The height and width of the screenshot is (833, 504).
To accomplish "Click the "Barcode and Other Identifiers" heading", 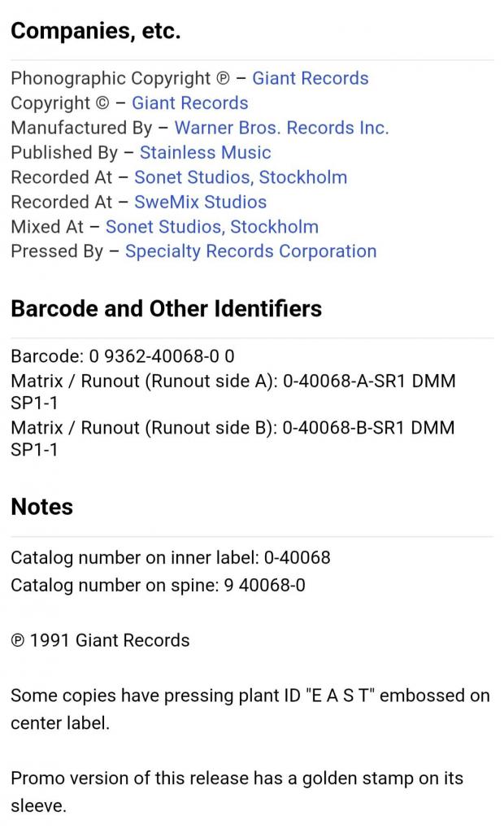I will pos(166,309).
